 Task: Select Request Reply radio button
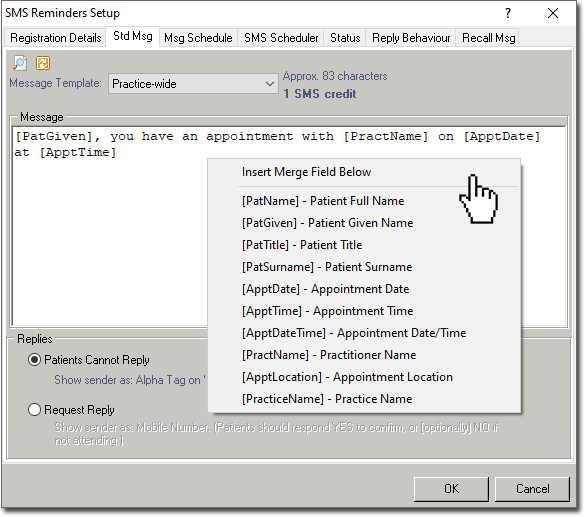click(34, 410)
